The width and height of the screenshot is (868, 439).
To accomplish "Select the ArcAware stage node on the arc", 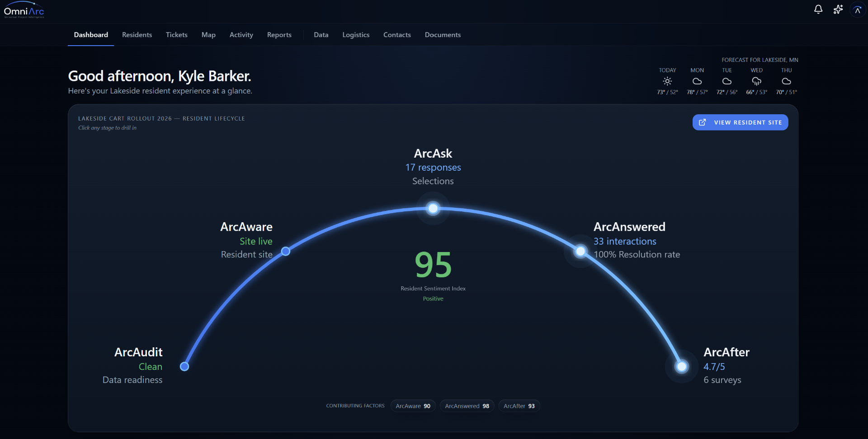I will (286, 251).
